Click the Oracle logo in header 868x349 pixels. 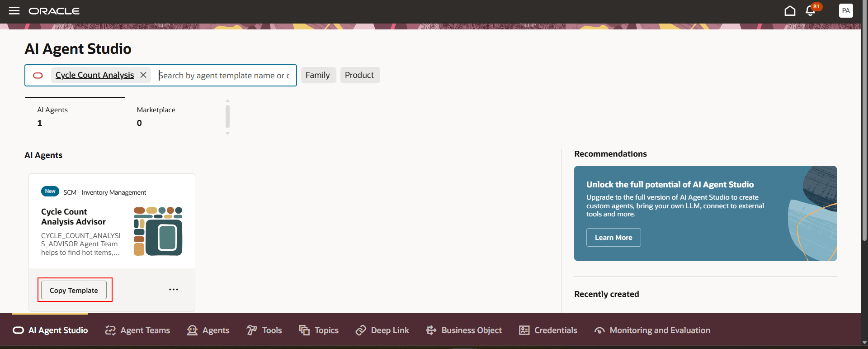click(54, 11)
